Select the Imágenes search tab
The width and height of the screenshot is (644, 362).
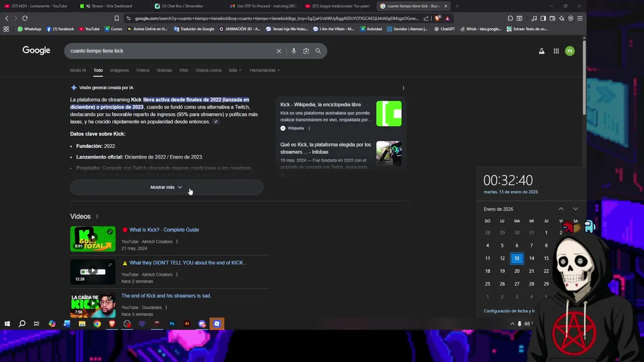[120, 70]
